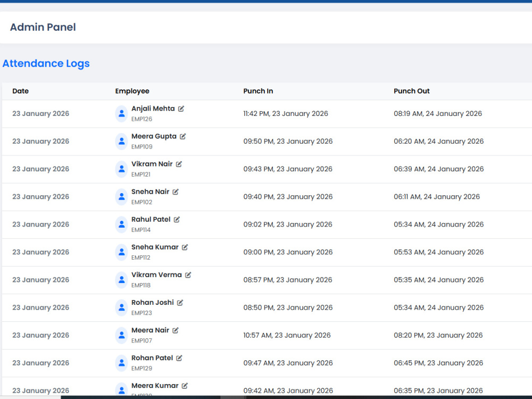Screen dimensions: 532x399
Task: Click Vikram Verma's avatar icon
Action: (121, 280)
